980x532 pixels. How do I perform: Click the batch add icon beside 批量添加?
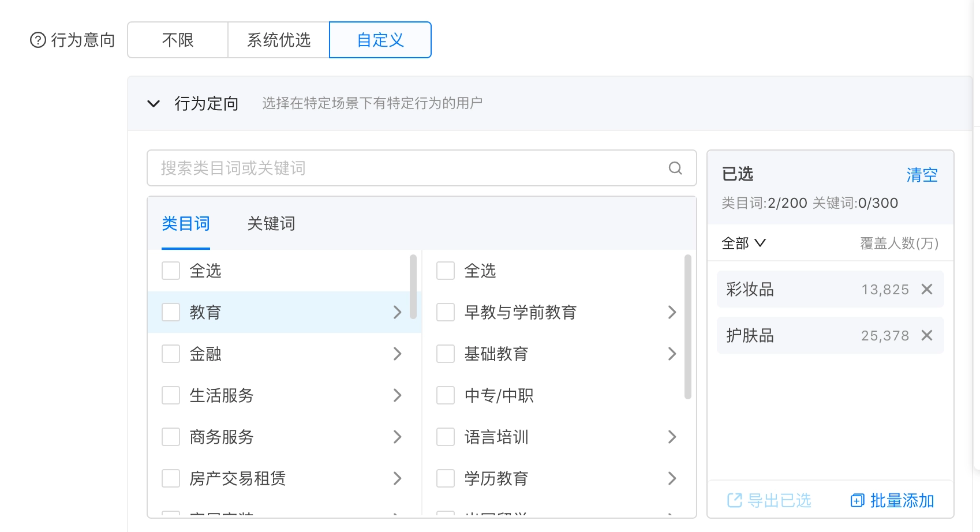pos(856,500)
